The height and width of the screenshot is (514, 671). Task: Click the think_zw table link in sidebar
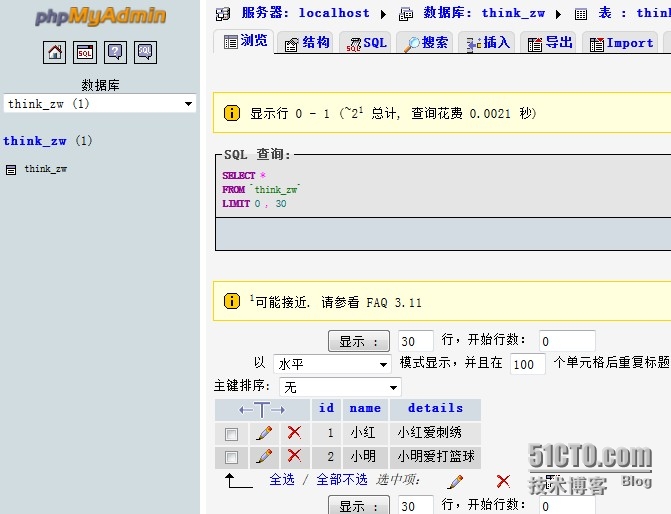[x=45, y=169]
